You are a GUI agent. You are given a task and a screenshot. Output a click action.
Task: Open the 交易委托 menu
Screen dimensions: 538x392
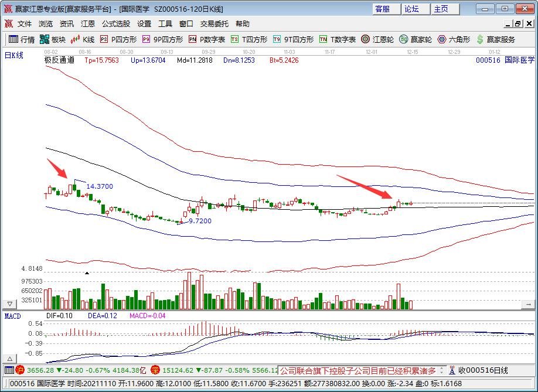tap(214, 24)
